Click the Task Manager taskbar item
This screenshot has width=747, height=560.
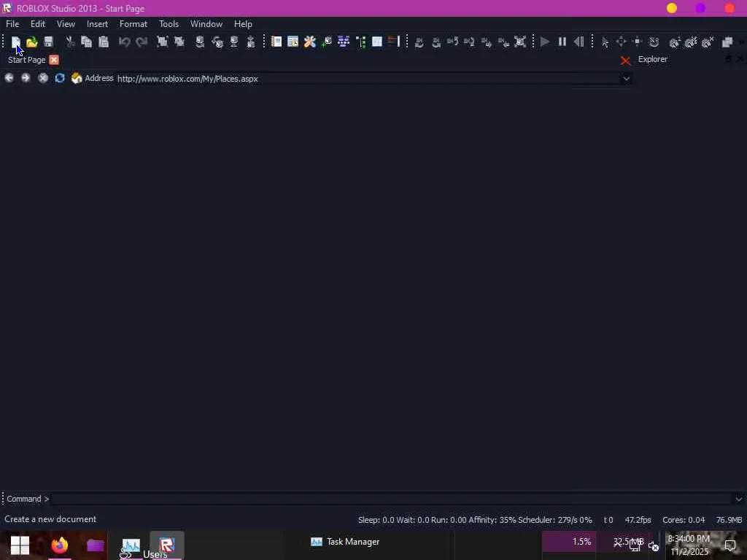[345, 542]
